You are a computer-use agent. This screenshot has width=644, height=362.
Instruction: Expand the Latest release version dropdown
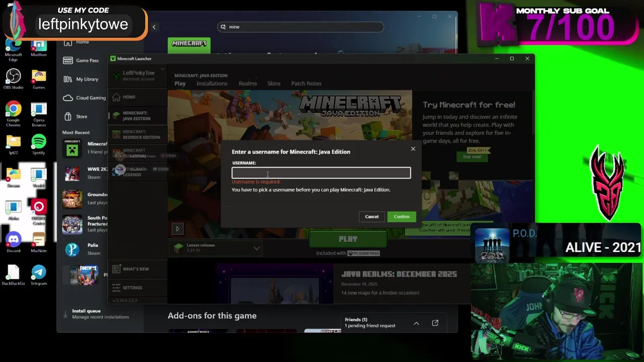217,248
